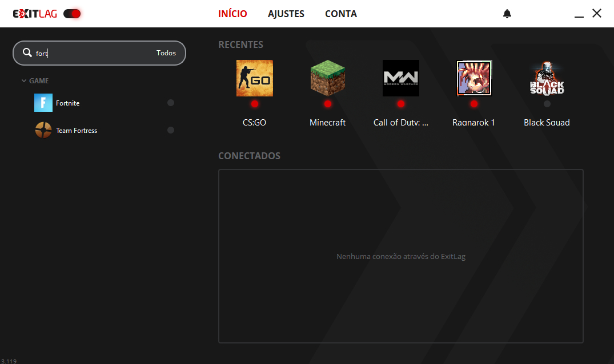Toggle the red ExitLag power switch
The width and height of the screenshot is (614, 364).
tap(72, 14)
